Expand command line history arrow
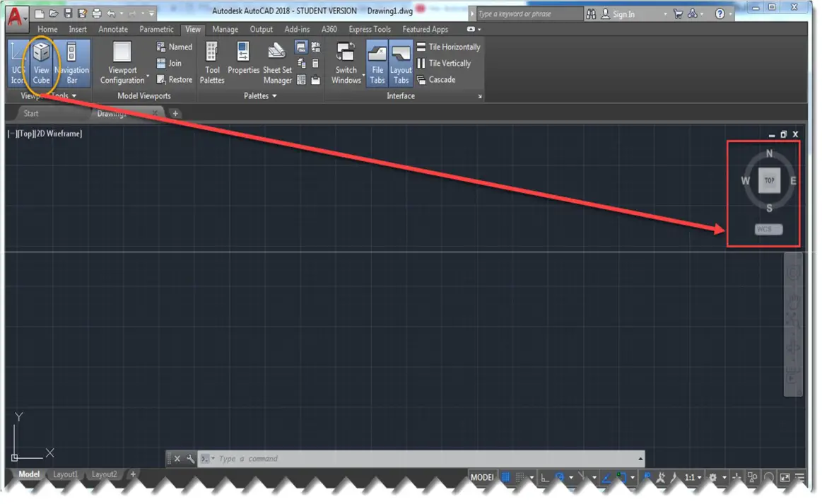Image resolution: width=822 pixels, height=504 pixels. tap(640, 459)
